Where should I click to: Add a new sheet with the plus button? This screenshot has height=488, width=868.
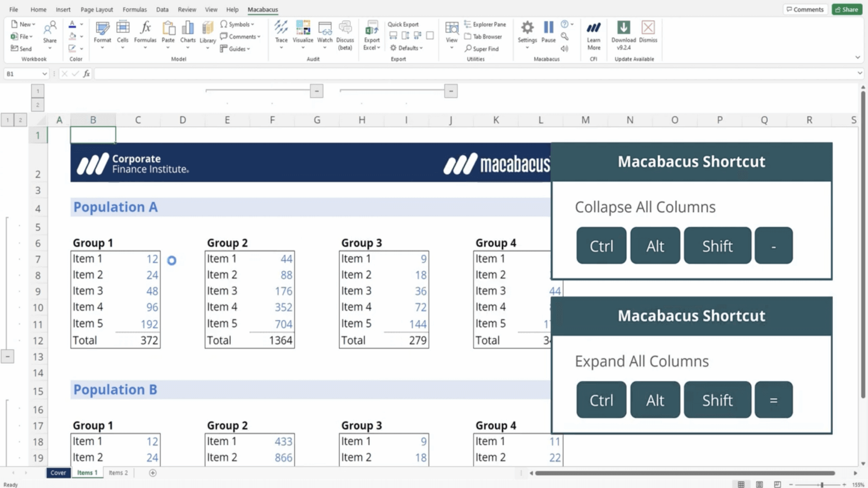click(x=153, y=473)
